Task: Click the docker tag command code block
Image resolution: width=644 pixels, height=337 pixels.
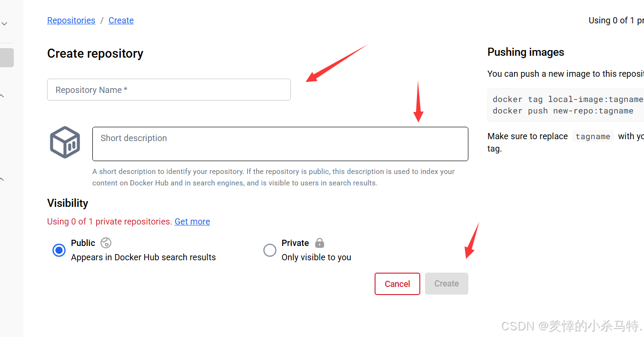Action: [566, 105]
